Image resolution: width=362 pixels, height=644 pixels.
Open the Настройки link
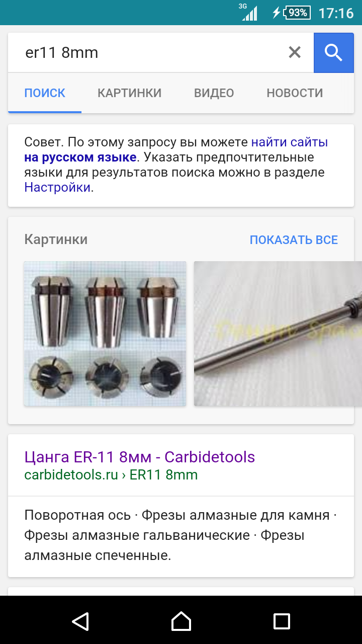click(57, 188)
